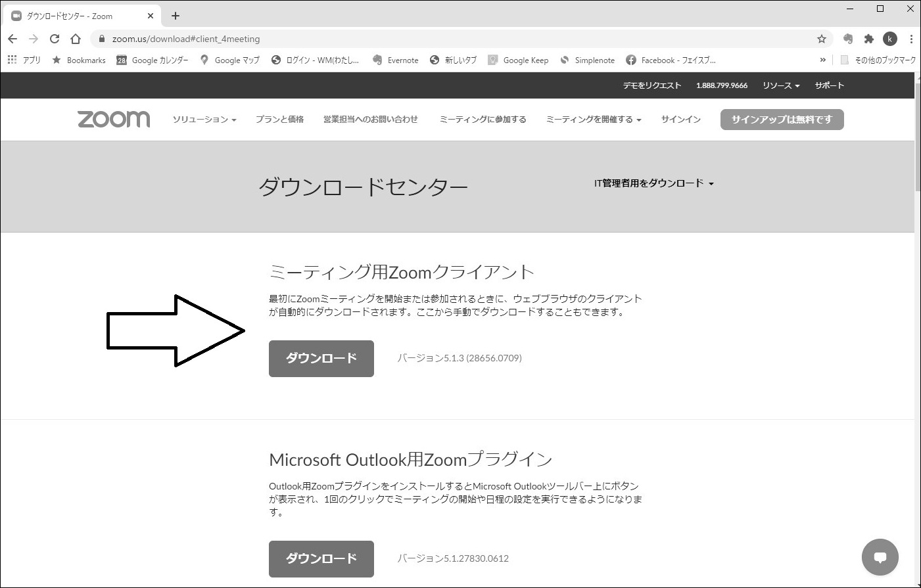Click the Zoom logo in the navigation bar

point(113,119)
